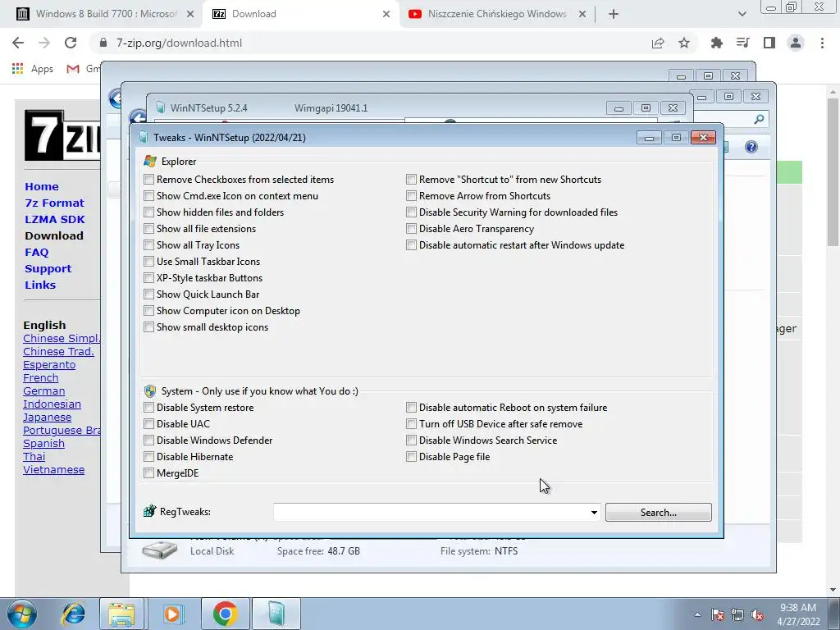Screen dimensions: 840x630
Task: Open Chrome extensions puzzle icon
Action: tap(717, 43)
